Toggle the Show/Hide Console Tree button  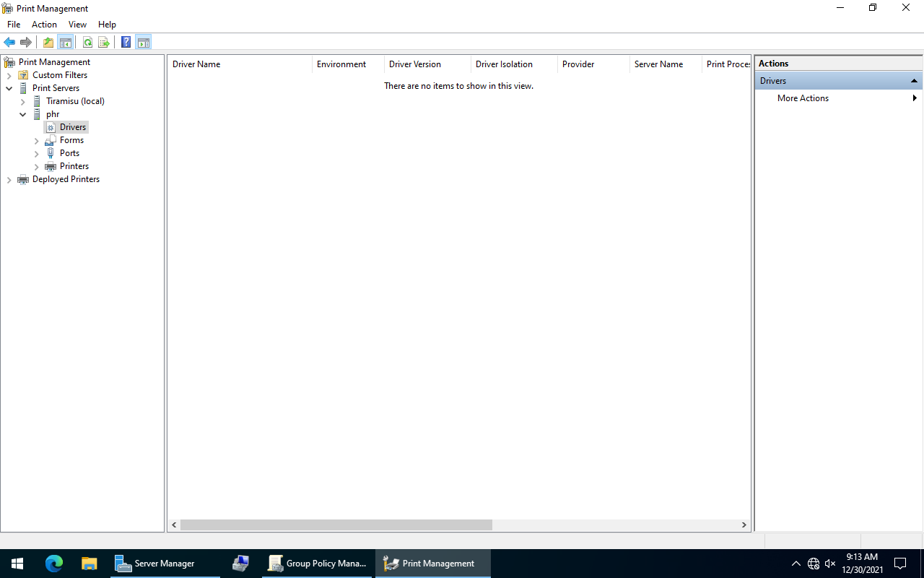[66, 42]
